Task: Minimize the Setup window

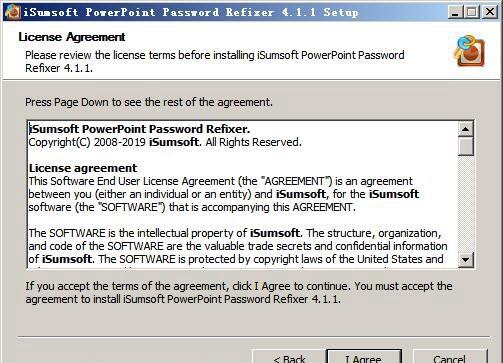Action: [455, 12]
